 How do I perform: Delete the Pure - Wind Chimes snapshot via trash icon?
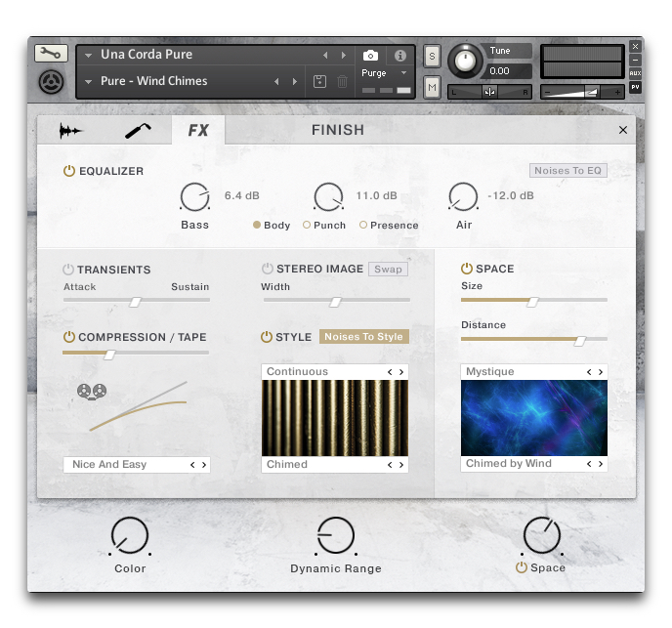342,81
